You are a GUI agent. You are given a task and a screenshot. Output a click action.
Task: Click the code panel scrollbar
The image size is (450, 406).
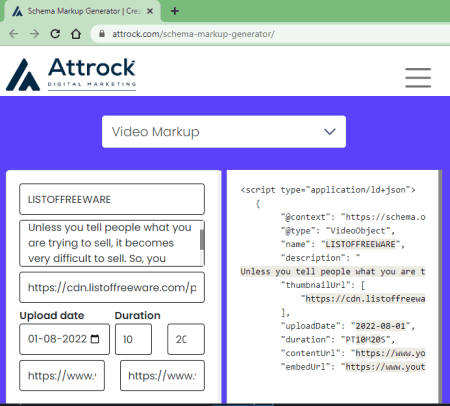tap(440, 287)
